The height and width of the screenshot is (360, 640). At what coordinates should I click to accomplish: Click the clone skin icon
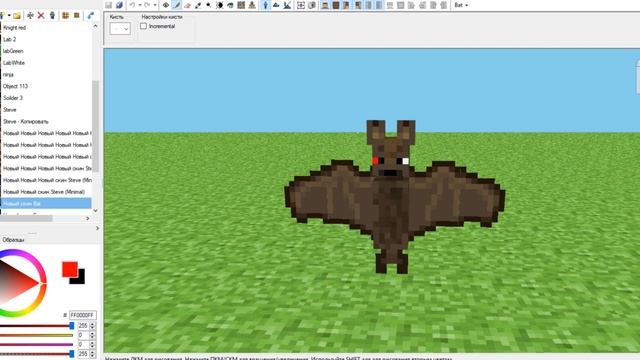[52, 16]
